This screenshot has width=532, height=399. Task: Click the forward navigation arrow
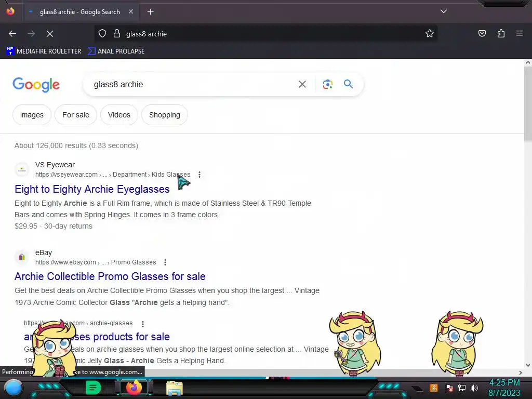click(x=31, y=34)
